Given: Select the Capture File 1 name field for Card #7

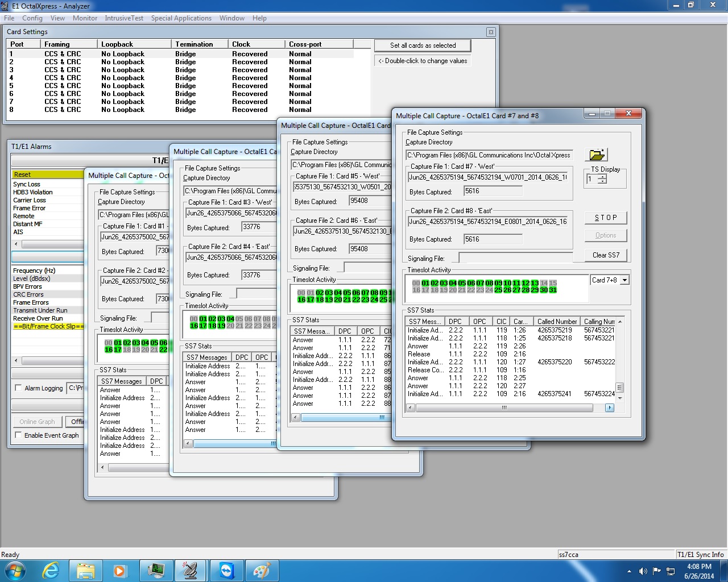Looking at the screenshot, I should (488, 177).
